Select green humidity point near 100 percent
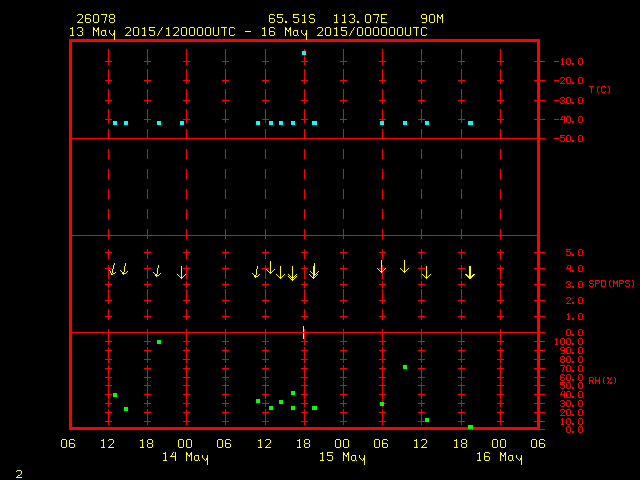The height and width of the screenshot is (480, 640). (x=159, y=342)
